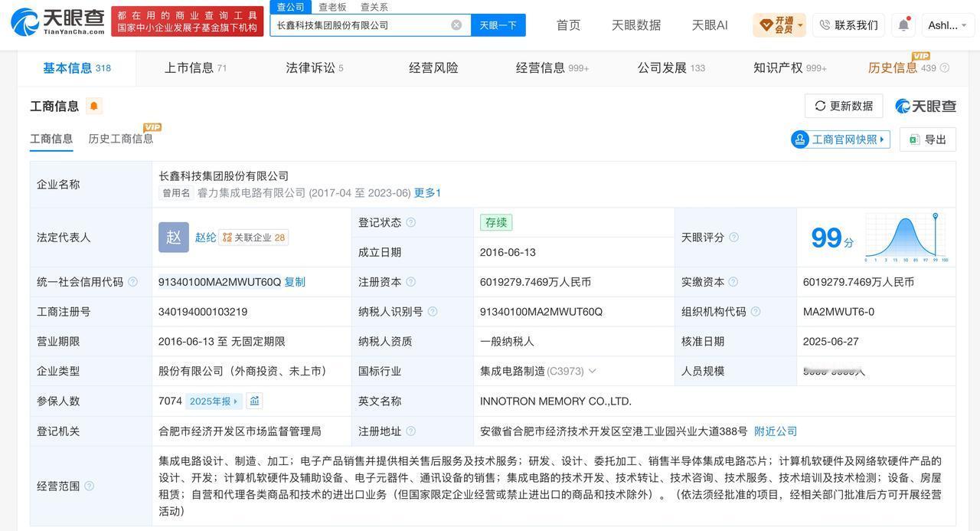Click help icon next to 纳税人识别号
Image resolution: width=980 pixels, height=531 pixels.
point(433,312)
